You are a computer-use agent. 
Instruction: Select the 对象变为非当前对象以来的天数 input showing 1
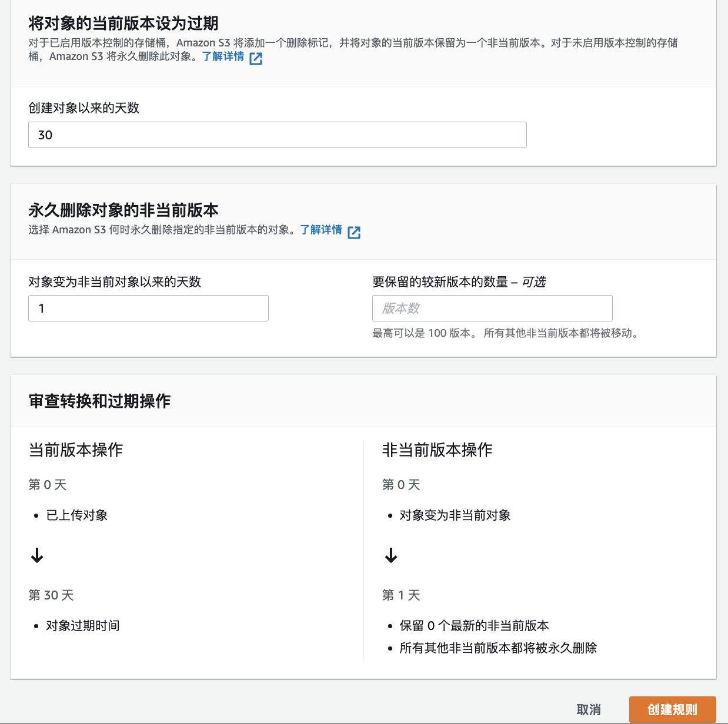(148, 308)
